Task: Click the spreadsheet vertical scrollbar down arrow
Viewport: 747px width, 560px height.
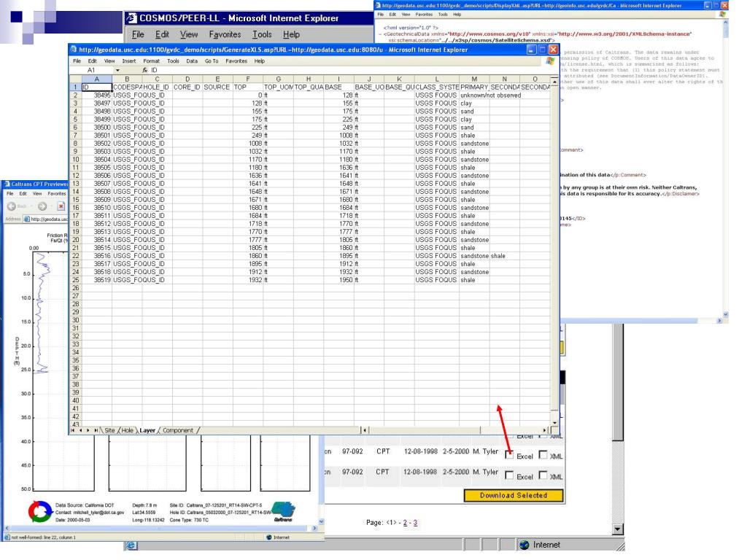Action: pyautogui.click(x=554, y=423)
